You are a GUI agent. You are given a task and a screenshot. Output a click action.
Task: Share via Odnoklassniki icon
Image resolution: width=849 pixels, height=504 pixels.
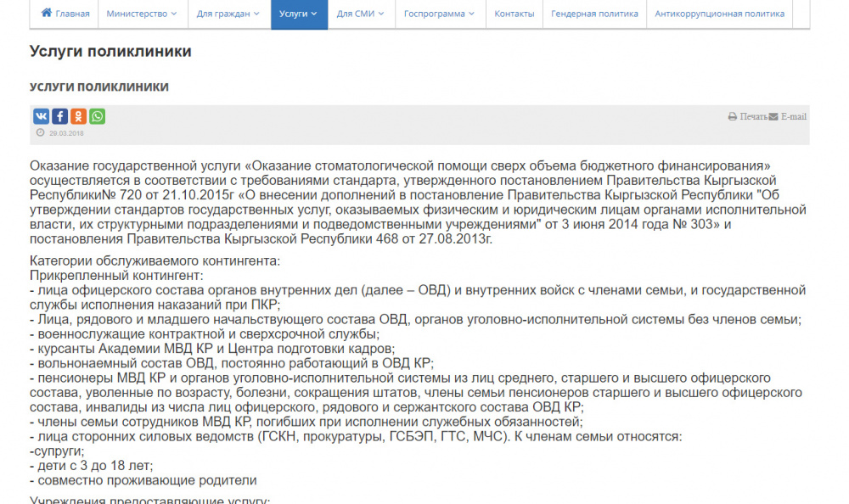(78, 117)
